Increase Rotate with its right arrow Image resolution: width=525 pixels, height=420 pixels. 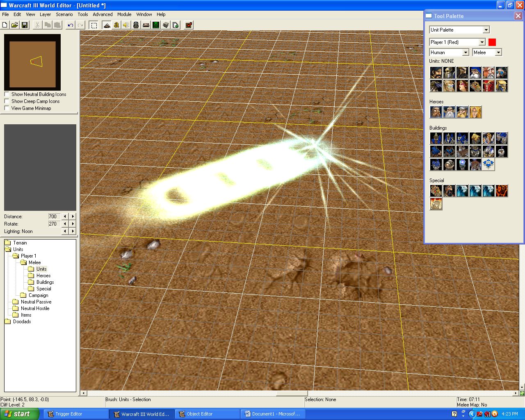point(73,224)
